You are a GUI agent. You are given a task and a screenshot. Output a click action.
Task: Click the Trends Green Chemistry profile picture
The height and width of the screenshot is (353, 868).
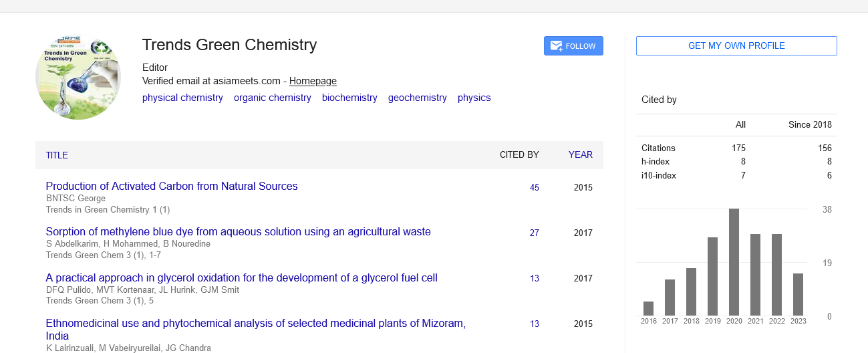coord(78,78)
